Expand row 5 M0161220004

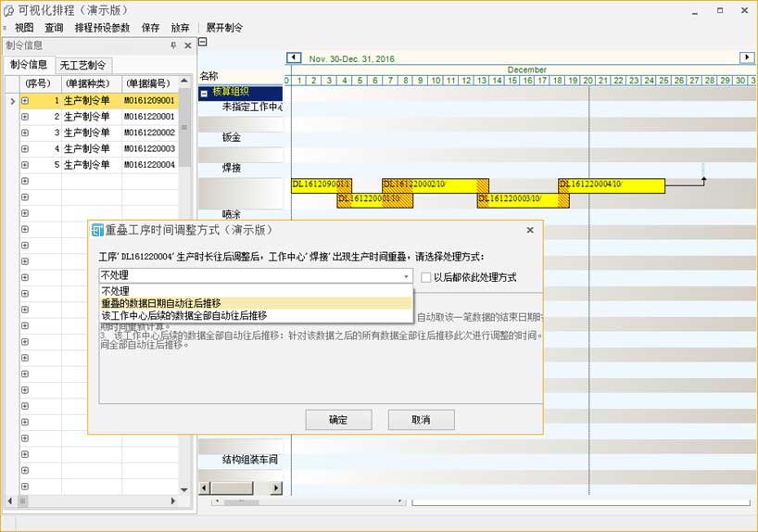point(25,165)
